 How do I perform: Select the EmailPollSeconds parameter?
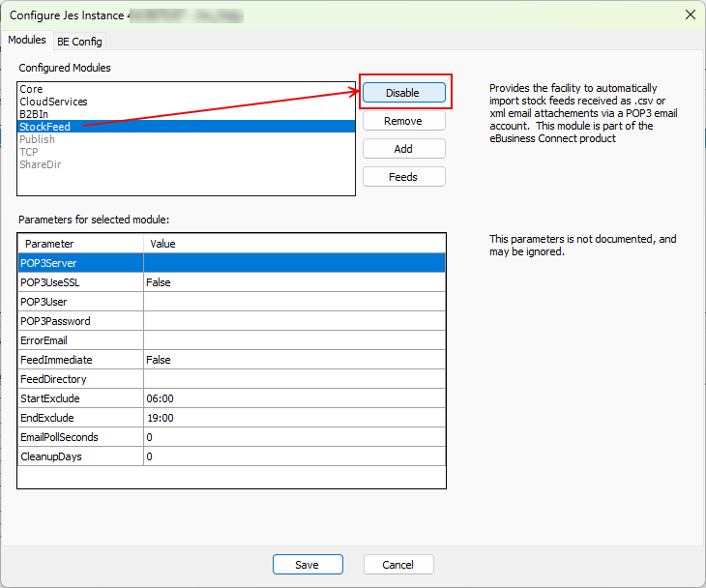point(80,437)
